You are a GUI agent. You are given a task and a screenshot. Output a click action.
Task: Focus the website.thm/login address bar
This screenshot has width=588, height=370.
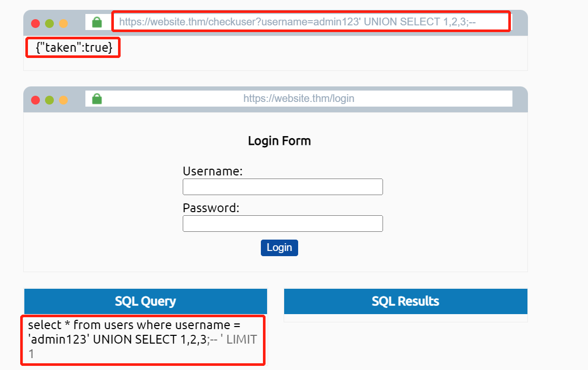click(299, 98)
